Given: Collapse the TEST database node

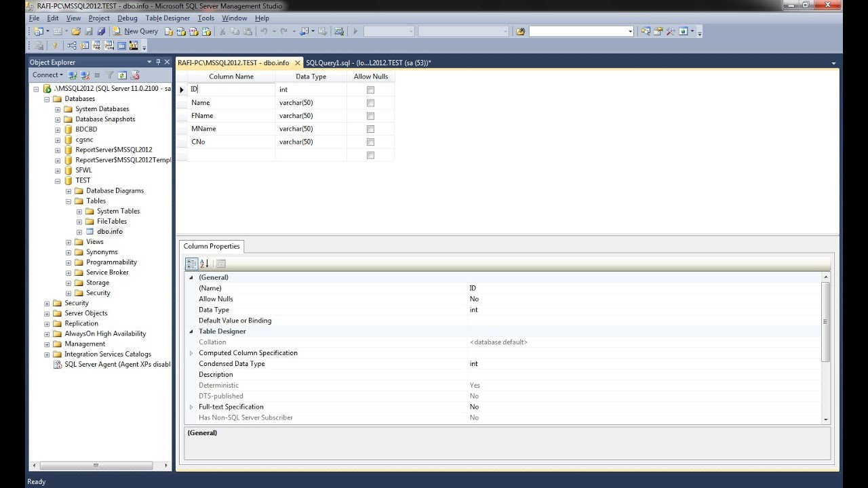Looking at the screenshot, I should click(58, 181).
